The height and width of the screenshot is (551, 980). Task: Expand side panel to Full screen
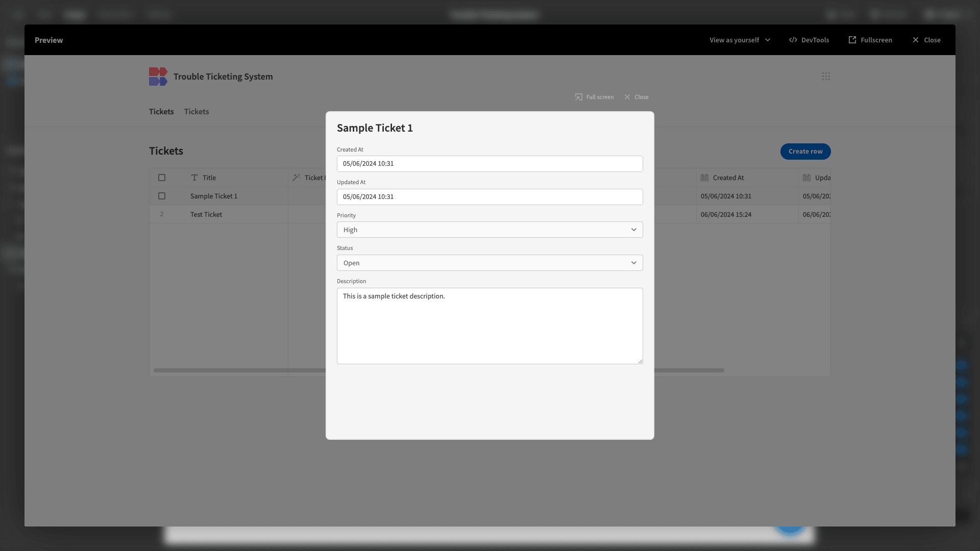[594, 97]
